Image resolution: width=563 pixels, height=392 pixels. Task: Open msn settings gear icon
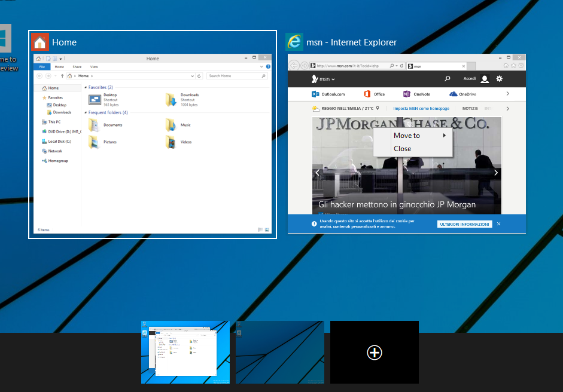click(x=500, y=78)
